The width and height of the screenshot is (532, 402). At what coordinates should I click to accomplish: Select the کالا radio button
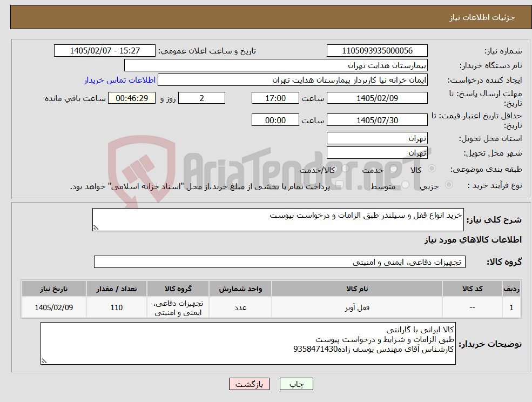coord(432,169)
